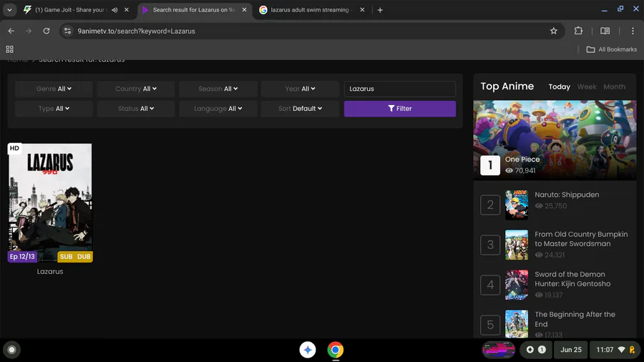Expand the Season filter dropdown
Screen dimensions: 644x362
pos(218,89)
